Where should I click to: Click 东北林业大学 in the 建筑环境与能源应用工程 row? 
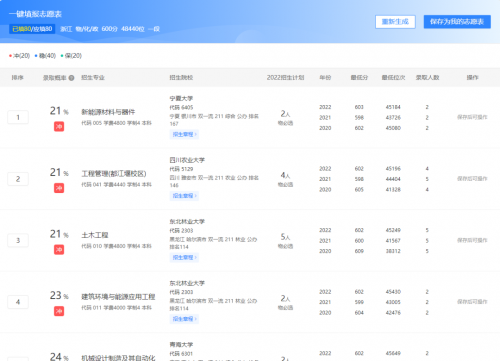187,283
